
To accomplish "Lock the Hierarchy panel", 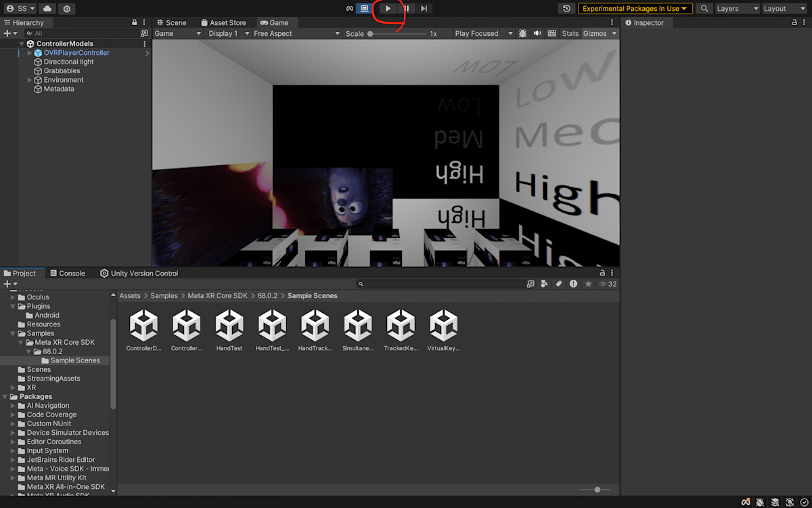I will coord(135,22).
